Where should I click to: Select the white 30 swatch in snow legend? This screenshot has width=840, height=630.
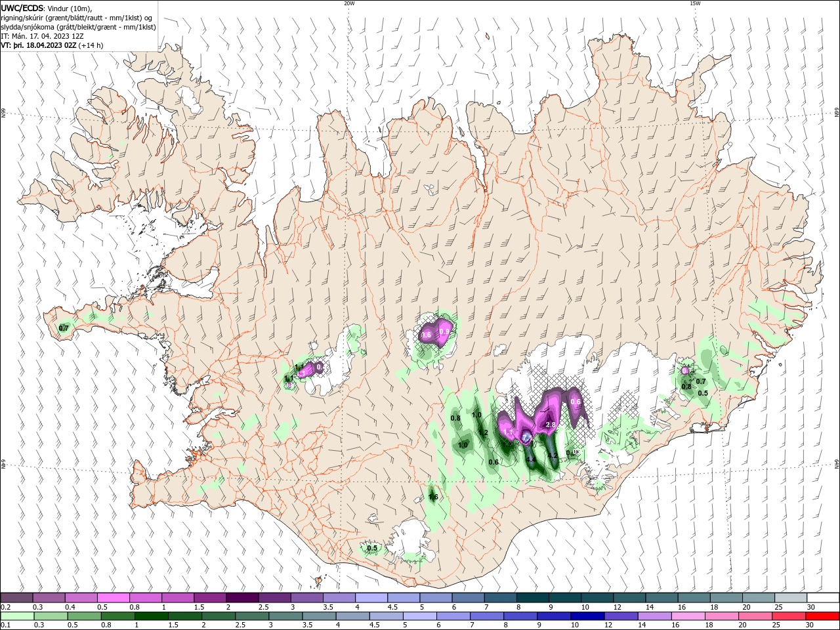tap(822, 598)
